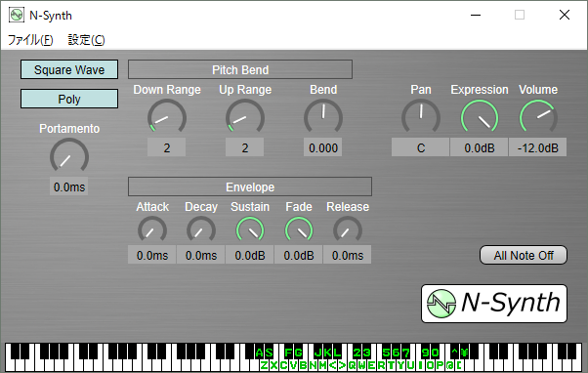588x373 pixels.
Task: Click the Pan value field showing C
Action: pos(420,147)
